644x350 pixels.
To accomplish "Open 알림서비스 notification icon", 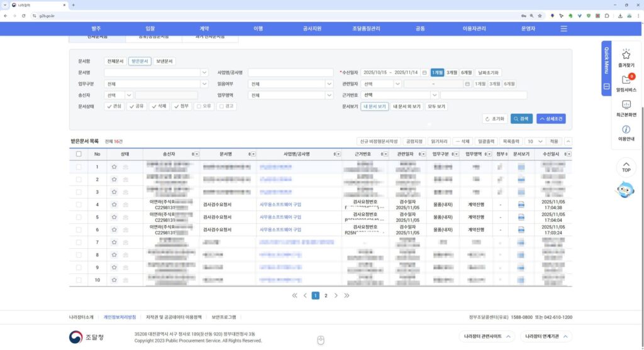I will tap(626, 80).
